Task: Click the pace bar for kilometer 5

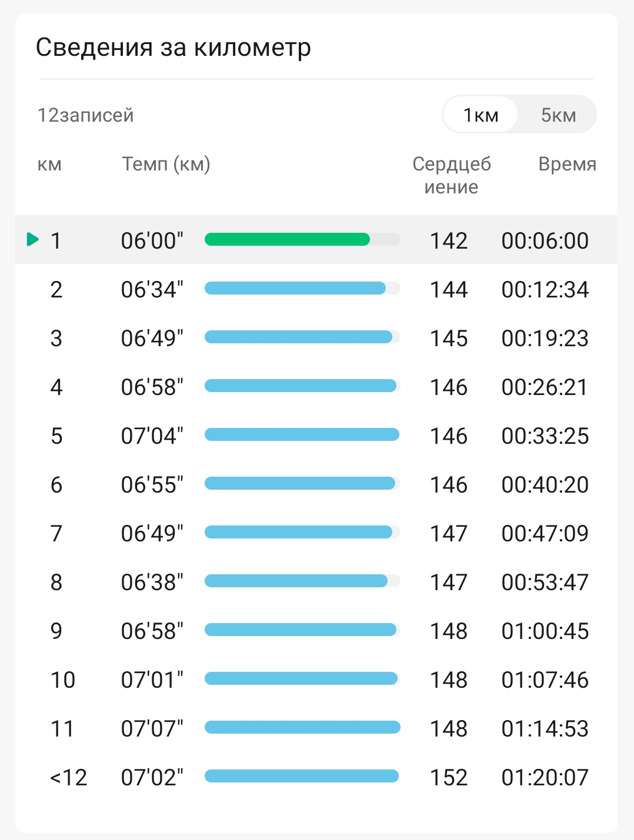Action: [x=302, y=435]
